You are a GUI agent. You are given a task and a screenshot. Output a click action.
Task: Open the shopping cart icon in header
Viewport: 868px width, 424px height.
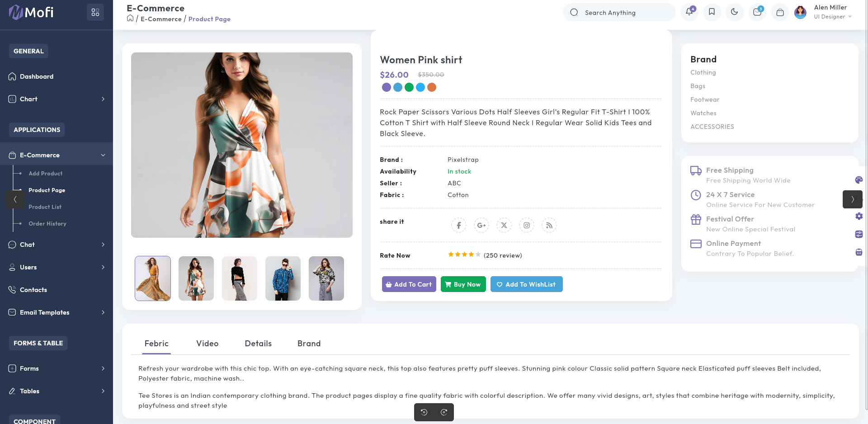coord(780,13)
